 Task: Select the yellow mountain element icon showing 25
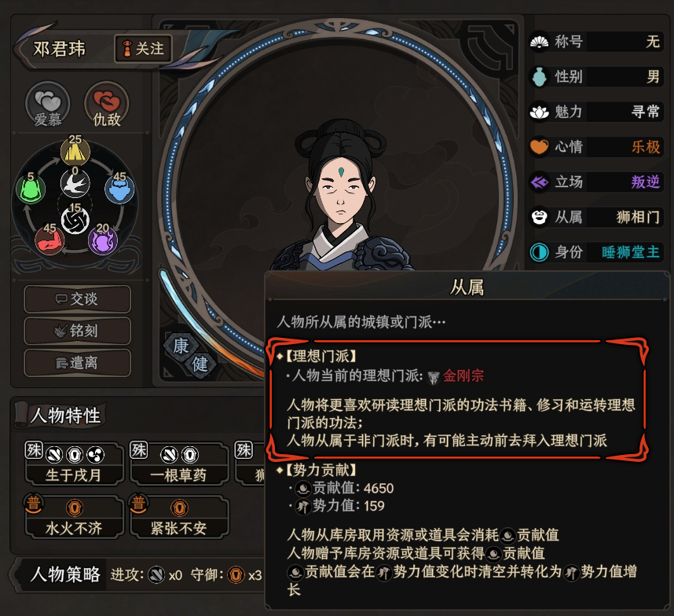75,151
